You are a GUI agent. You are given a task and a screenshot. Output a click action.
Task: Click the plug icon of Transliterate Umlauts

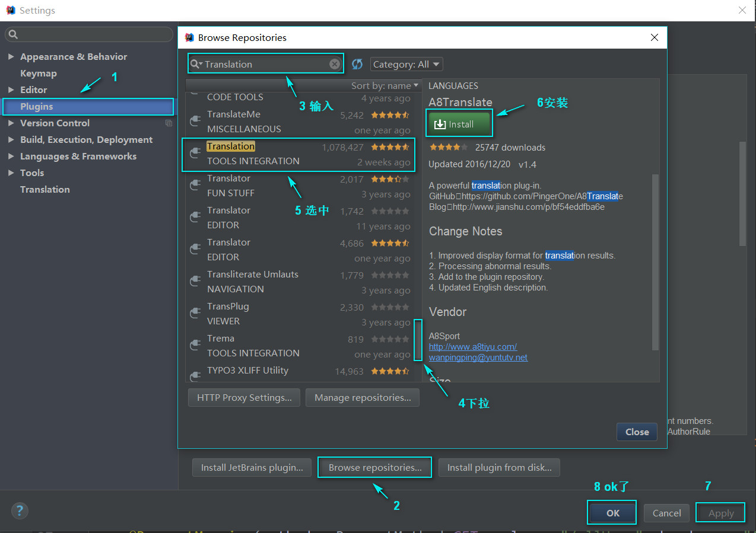(x=195, y=282)
